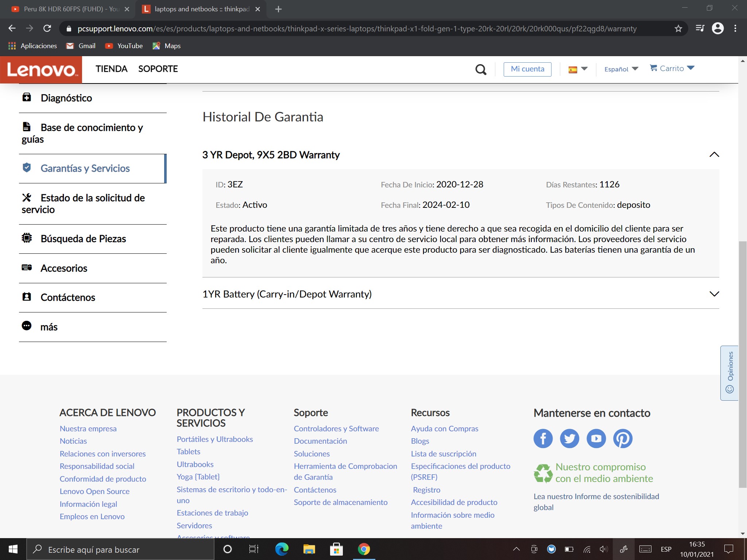747x560 pixels.
Task: Show hidden system tray icons
Action: (516, 549)
